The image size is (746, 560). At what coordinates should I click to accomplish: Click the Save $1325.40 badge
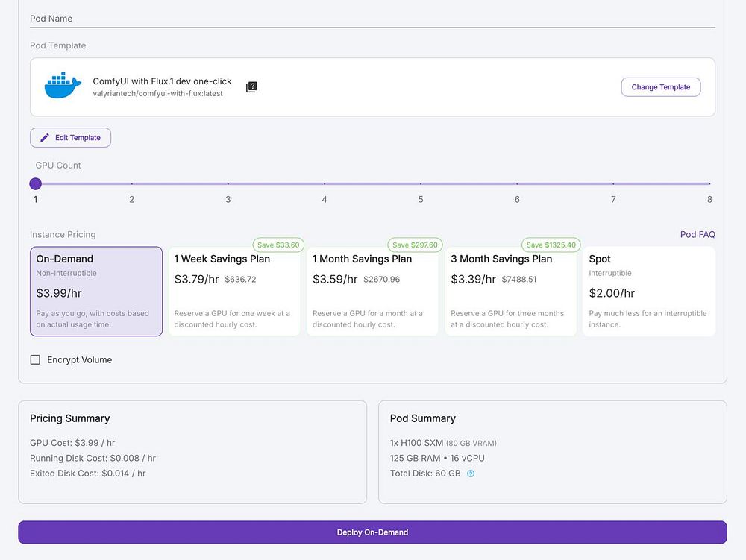(551, 245)
